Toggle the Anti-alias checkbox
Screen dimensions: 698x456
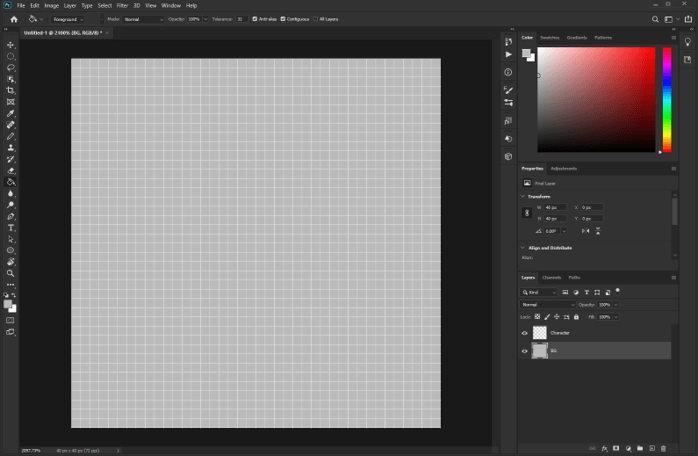pos(254,19)
